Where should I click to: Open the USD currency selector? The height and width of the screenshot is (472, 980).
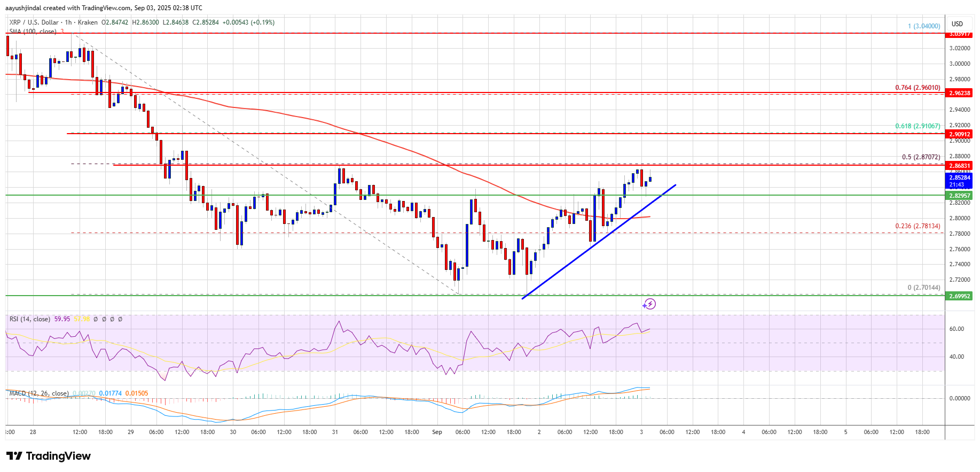pos(957,24)
